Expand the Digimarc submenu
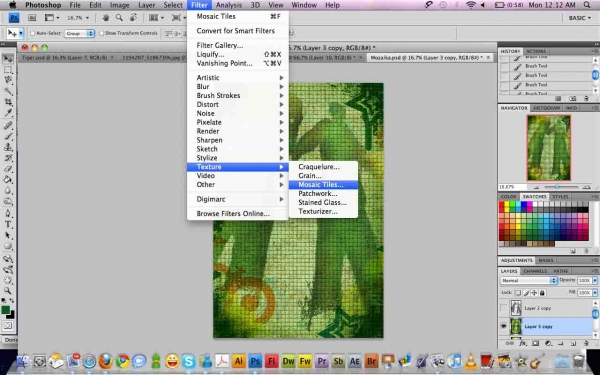This screenshot has height=375, width=600. pos(238,199)
